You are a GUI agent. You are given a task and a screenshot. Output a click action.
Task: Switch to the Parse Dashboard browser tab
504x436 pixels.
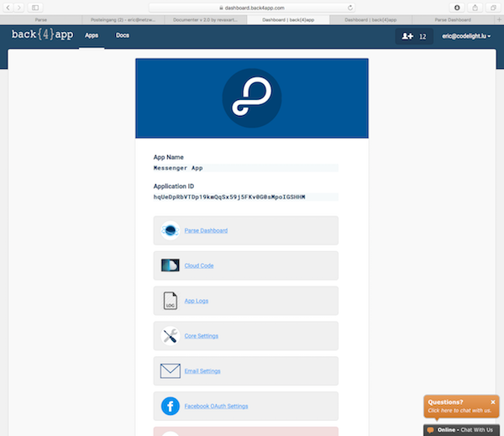tap(453, 19)
